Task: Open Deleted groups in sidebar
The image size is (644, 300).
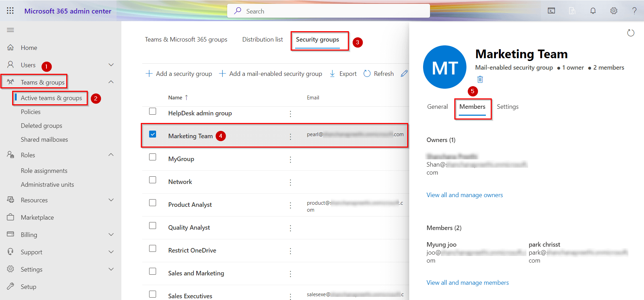Action: tap(41, 126)
